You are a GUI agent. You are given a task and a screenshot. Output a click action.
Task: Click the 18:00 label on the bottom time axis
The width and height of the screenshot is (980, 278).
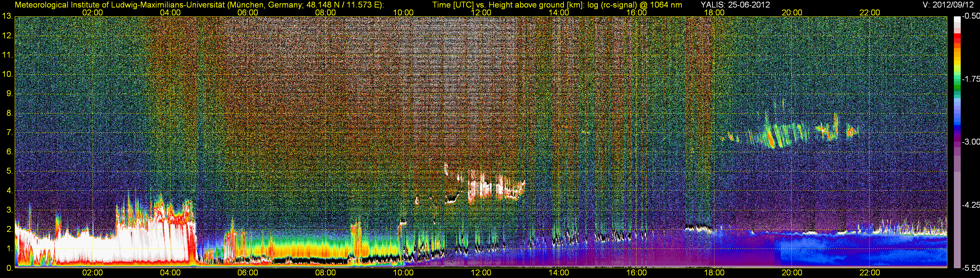(714, 273)
